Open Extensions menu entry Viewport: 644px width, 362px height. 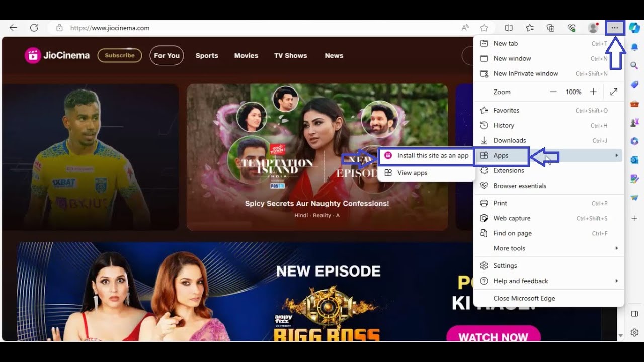[x=549, y=171]
